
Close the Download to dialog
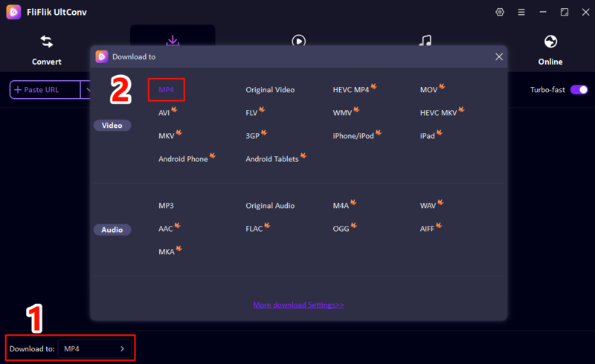pos(499,57)
